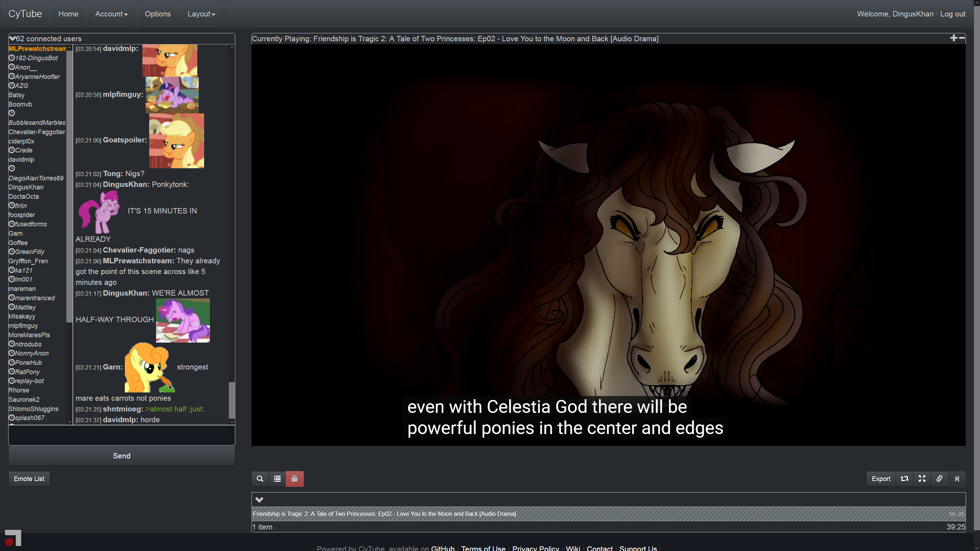
Task: Click the search media magnifier icon
Action: (260, 479)
